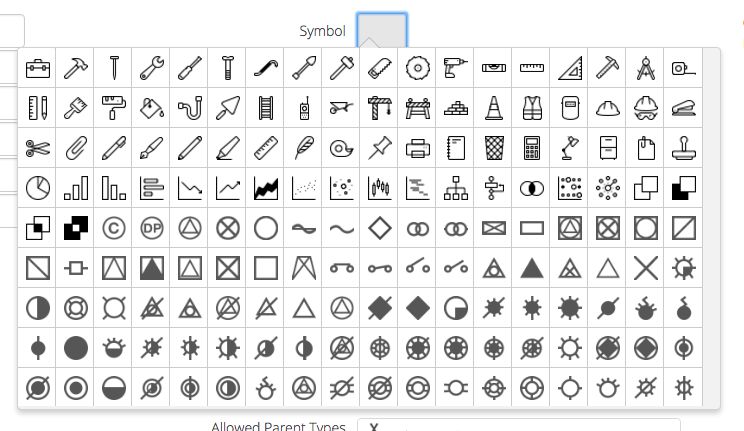The width and height of the screenshot is (744, 431).
Task: Choose the Venn diagram symbol
Action: click(532, 188)
